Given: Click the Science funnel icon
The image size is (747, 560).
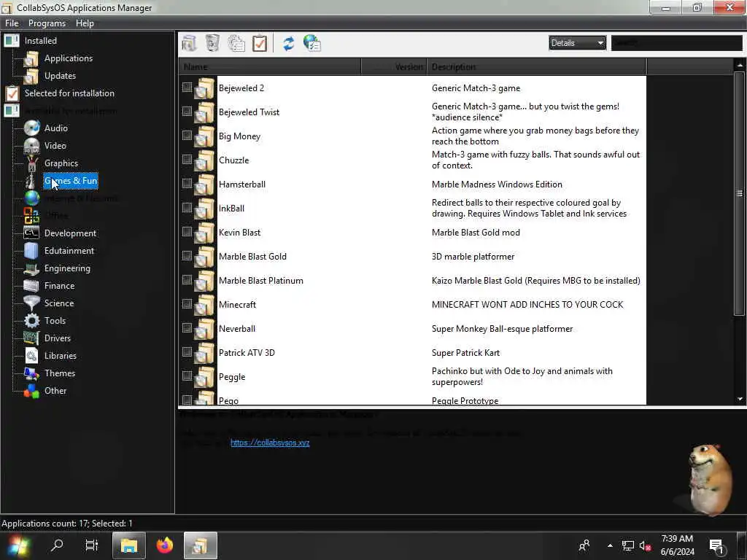Looking at the screenshot, I should point(31,303).
